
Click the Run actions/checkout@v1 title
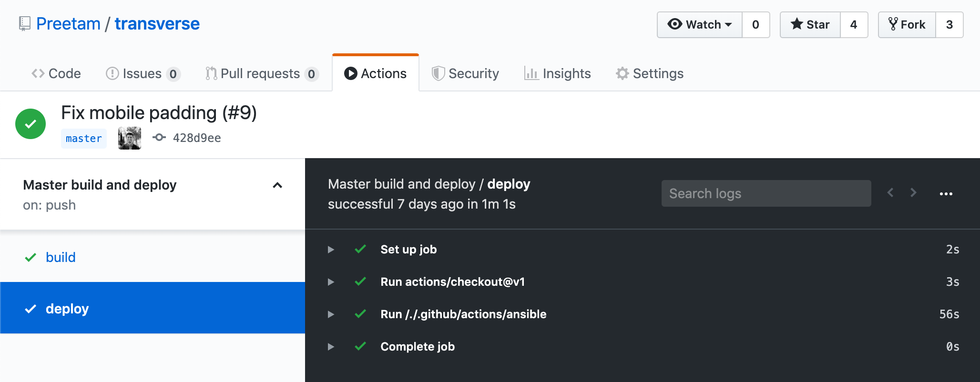[x=452, y=281]
